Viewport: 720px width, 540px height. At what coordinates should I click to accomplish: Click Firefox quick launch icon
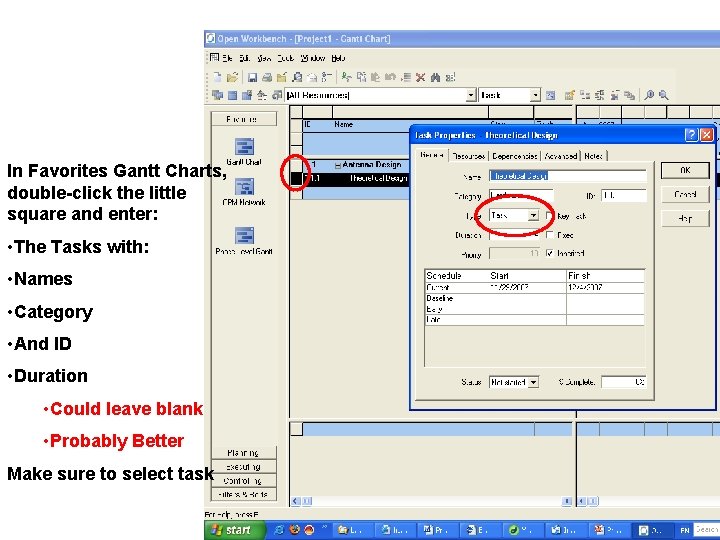pyautogui.click(x=294, y=530)
